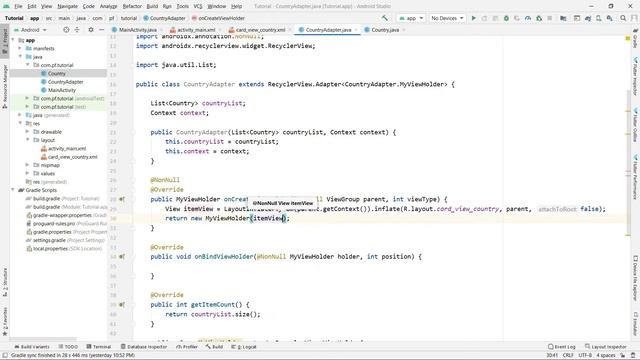Hide the Project panel with minus icon
The image size is (640, 360).
[x=101, y=30]
